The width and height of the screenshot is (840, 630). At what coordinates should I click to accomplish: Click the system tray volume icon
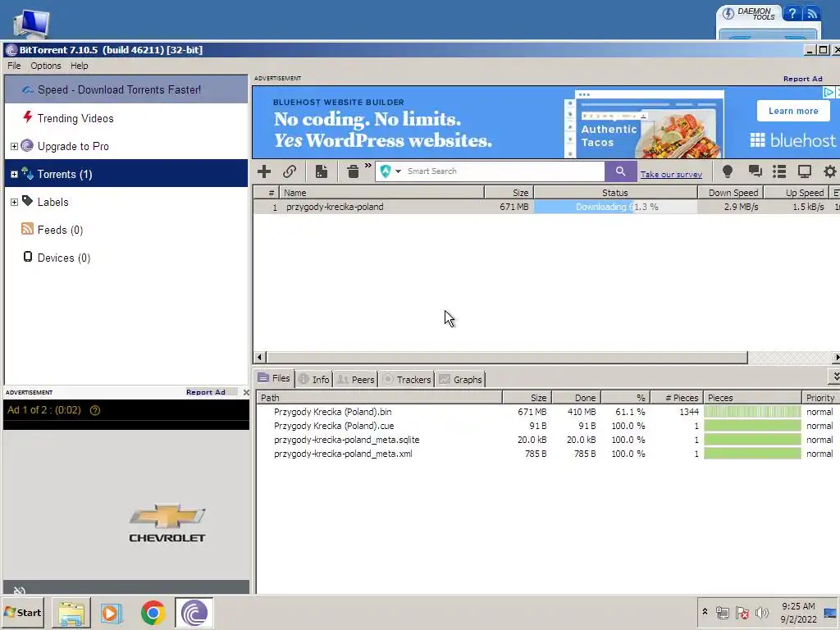[x=761, y=613]
